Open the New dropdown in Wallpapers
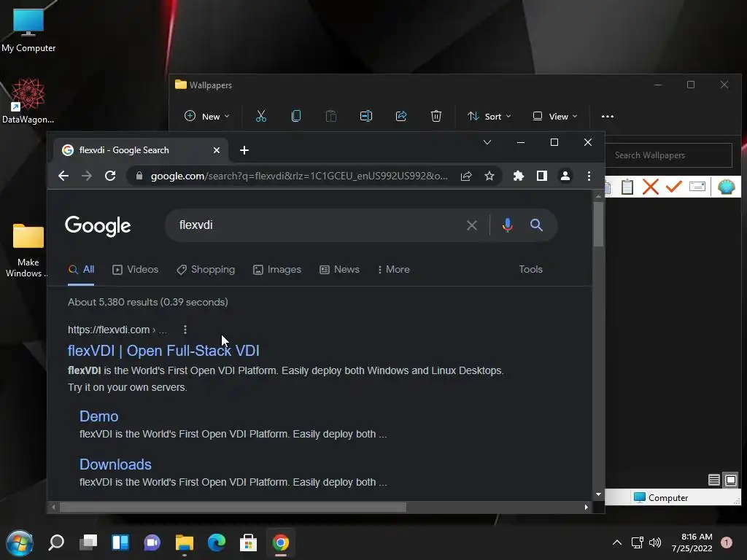This screenshot has height=560, width=747. point(207,116)
